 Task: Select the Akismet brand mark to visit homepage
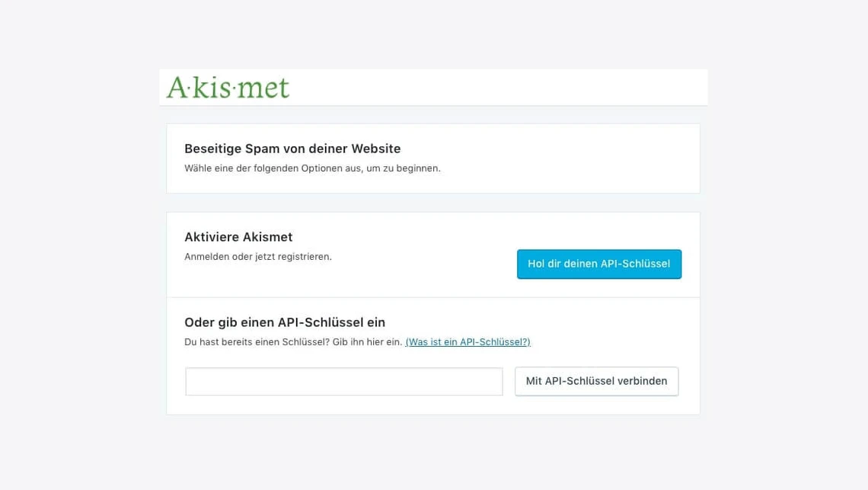point(227,87)
